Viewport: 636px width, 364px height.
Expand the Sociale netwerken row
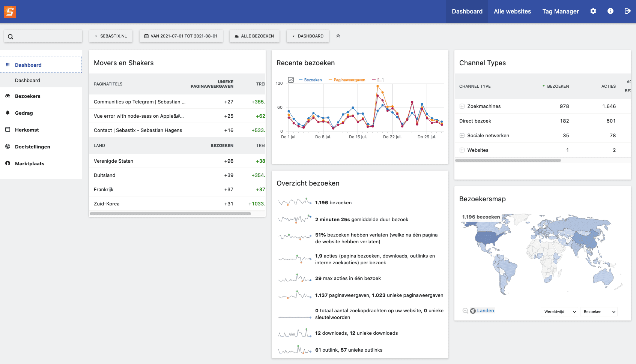click(x=462, y=135)
